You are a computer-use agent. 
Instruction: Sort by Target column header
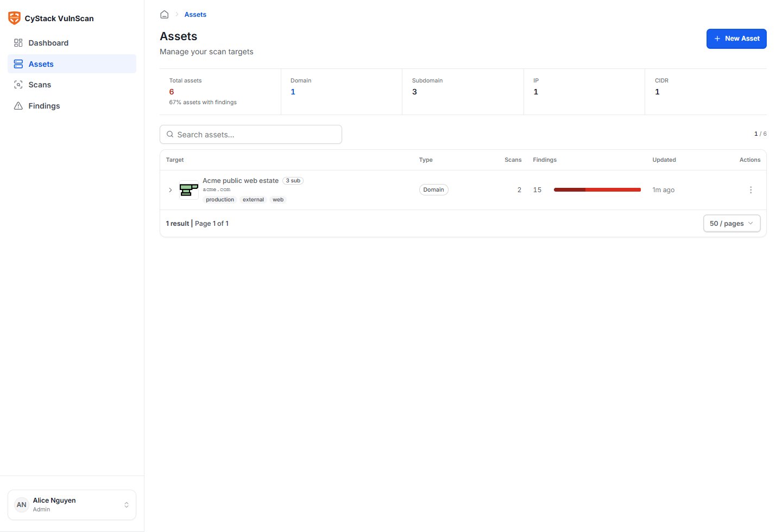pyautogui.click(x=175, y=160)
